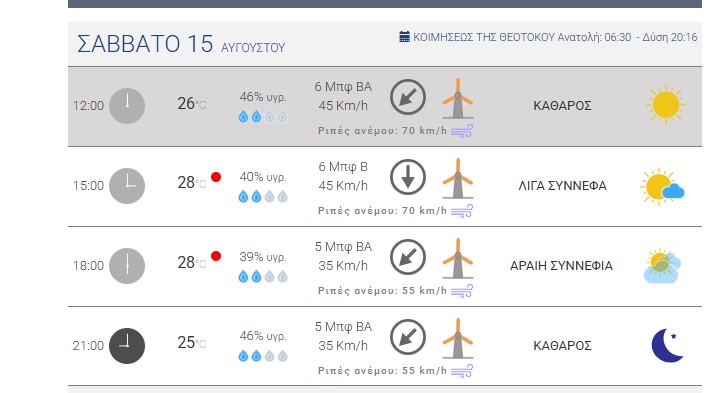The image size is (721, 393).
Task: Click the Ριπές ανέμου: 70 km/h text at 12:00
Action: pos(382,131)
